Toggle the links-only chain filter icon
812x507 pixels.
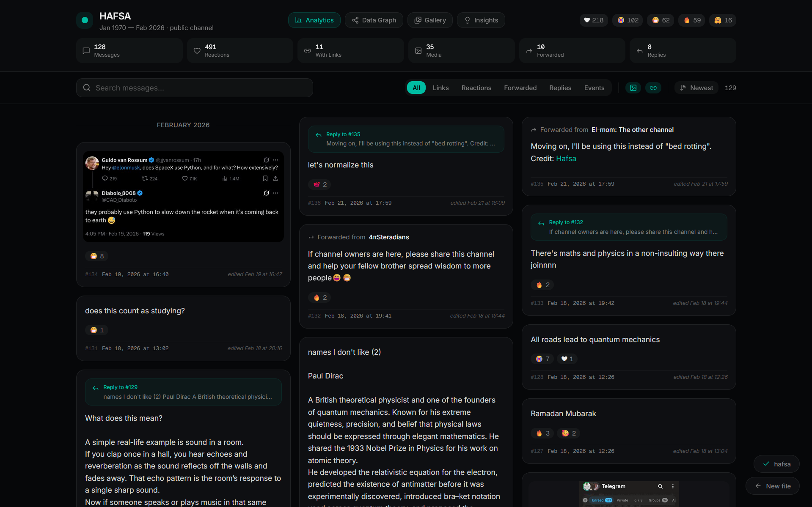[653, 88]
